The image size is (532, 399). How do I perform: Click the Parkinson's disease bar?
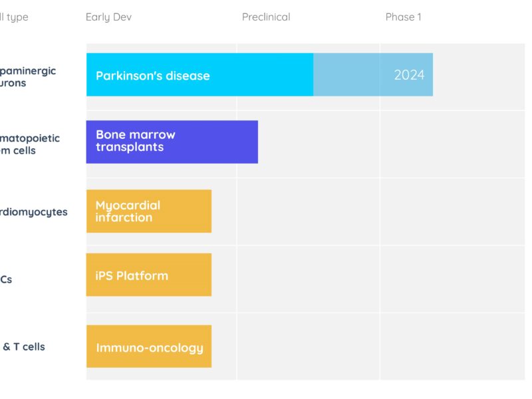click(x=200, y=74)
